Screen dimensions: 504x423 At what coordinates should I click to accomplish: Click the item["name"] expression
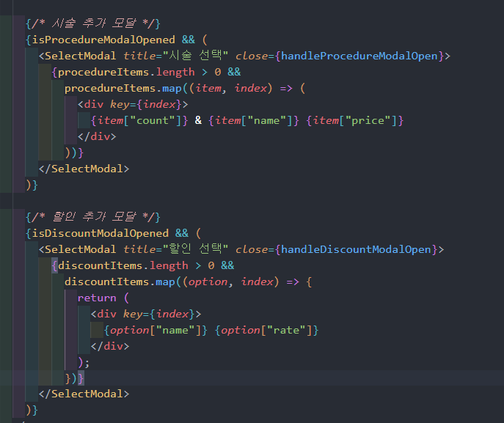(x=254, y=121)
